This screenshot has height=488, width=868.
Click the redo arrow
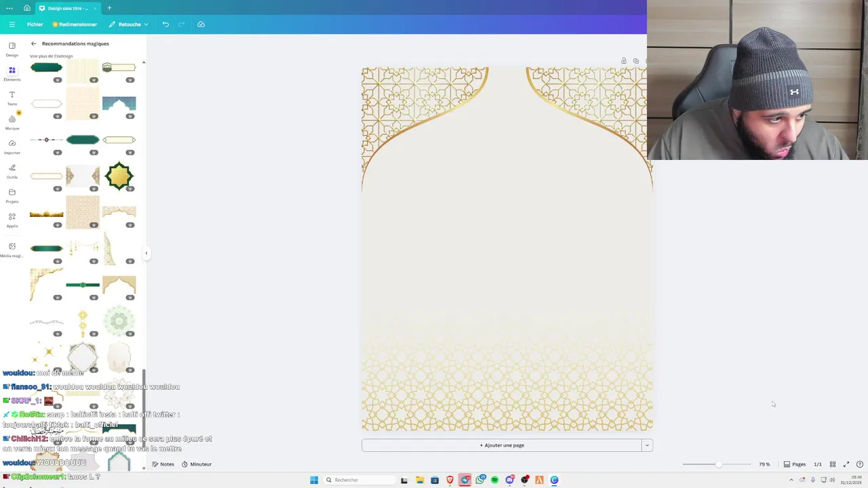point(181,24)
